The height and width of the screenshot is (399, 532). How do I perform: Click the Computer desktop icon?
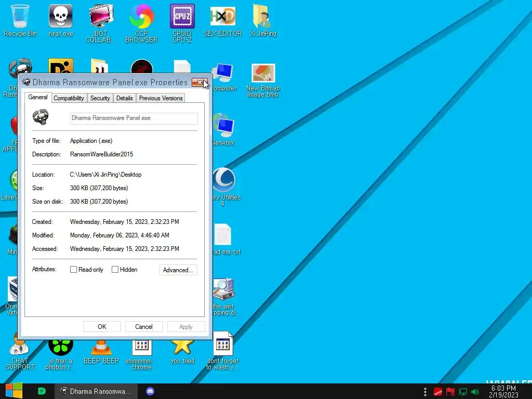click(x=223, y=77)
